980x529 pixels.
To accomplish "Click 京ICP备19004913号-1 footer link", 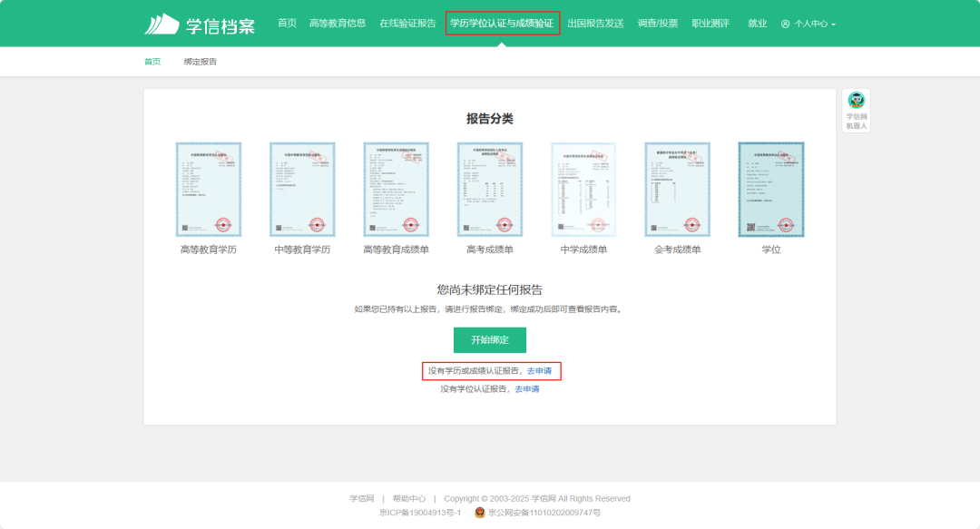I will (x=420, y=513).
